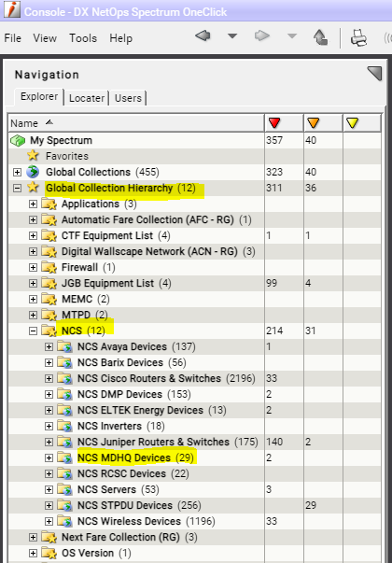The width and height of the screenshot is (392, 563).
Task: Click critical count 99 for JGB Equipment
Action: pyautogui.click(x=272, y=283)
